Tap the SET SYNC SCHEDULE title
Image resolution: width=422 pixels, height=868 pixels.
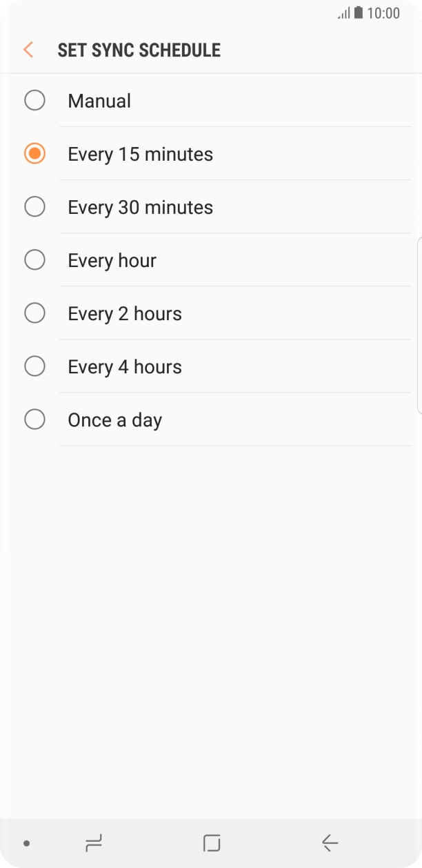138,50
